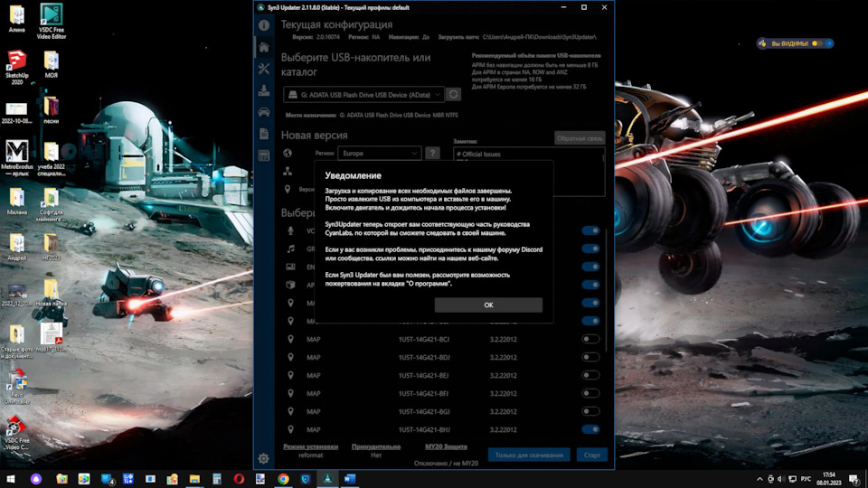868x488 pixels.
Task: Show hidden system tray icons chevron
Action: pos(759,479)
